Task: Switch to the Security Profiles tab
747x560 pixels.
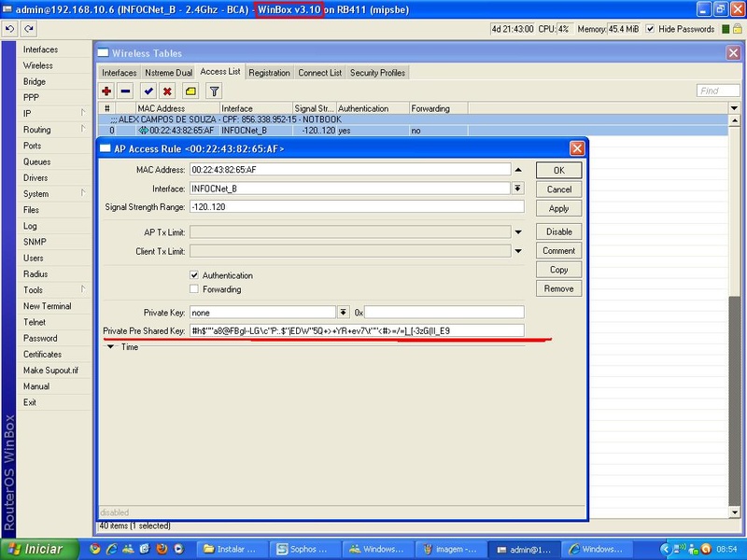Action: point(377,73)
